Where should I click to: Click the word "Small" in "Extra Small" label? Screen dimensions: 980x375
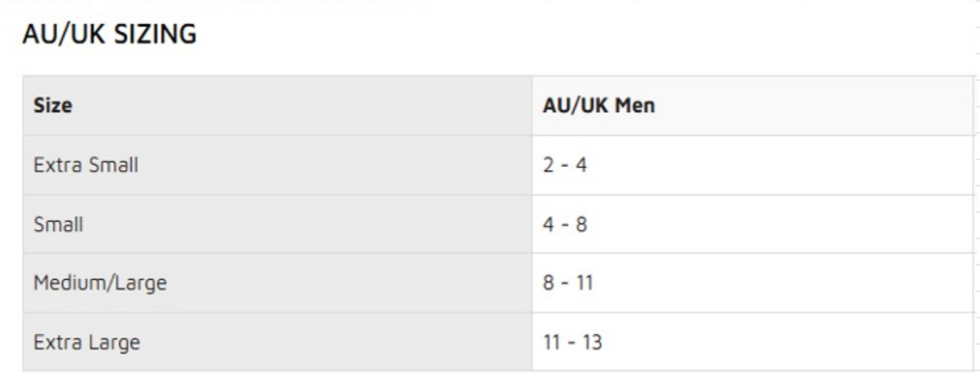tap(113, 165)
